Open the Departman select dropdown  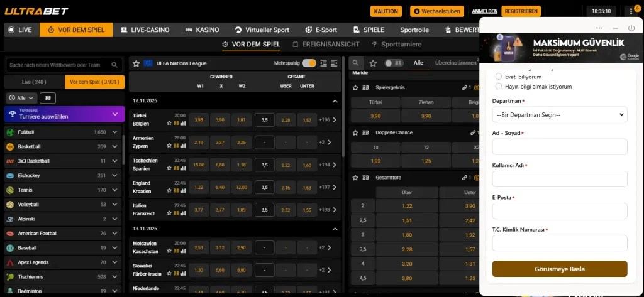pos(559,114)
